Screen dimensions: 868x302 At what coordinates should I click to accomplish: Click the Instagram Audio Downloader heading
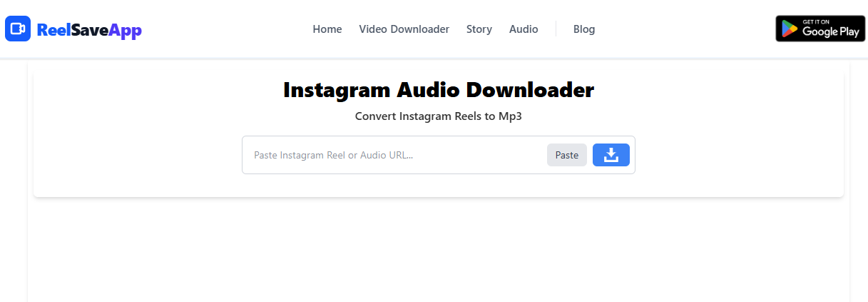[439, 90]
